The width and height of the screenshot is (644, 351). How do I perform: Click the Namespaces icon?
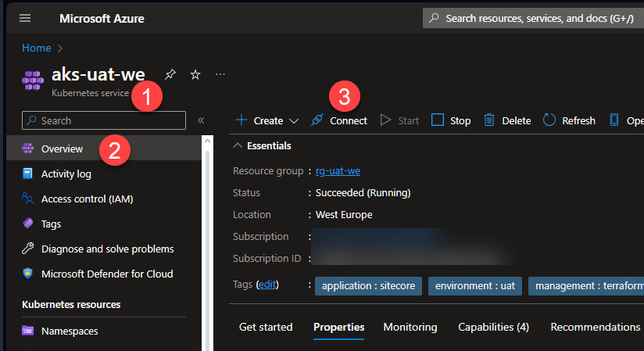click(x=27, y=330)
